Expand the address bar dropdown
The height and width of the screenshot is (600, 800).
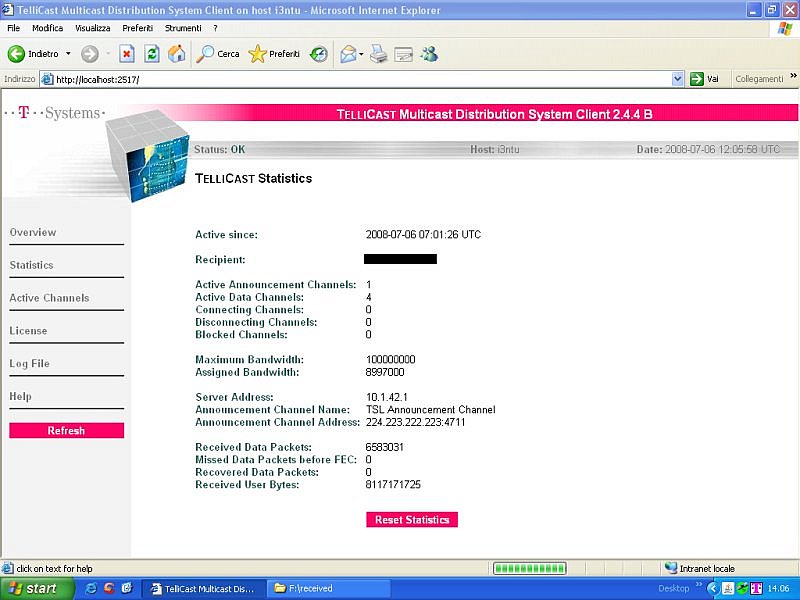pos(678,79)
